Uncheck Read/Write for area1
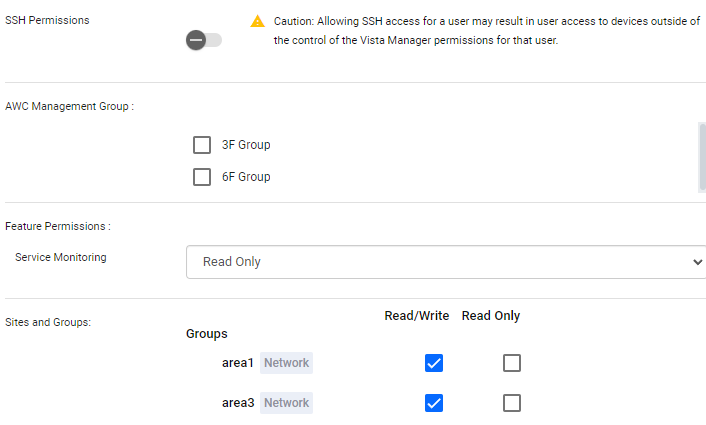Viewport: 706px width, 425px height. coord(434,363)
